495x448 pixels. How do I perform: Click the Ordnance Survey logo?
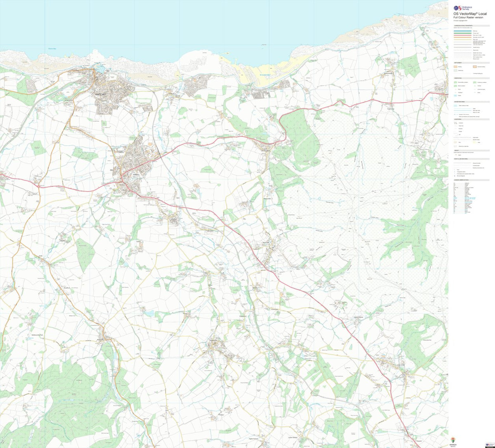[463, 8]
